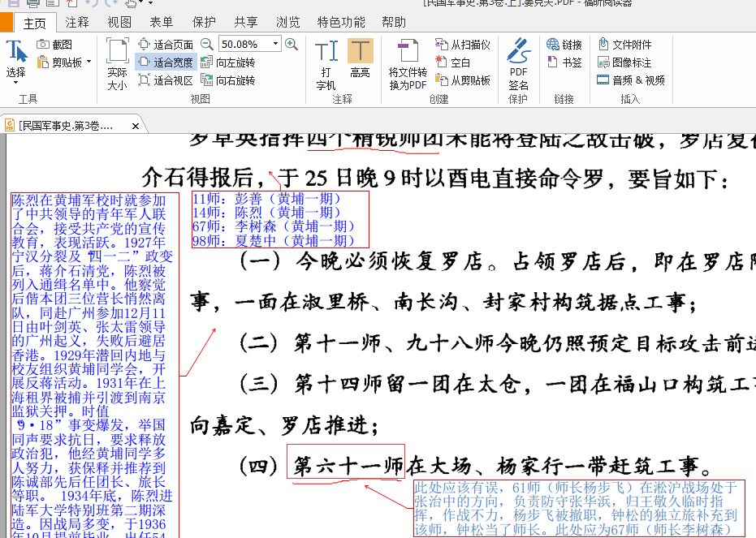Click 将文件转换为PDF convert button
Viewport: 756px width, 538px height.
407,63
